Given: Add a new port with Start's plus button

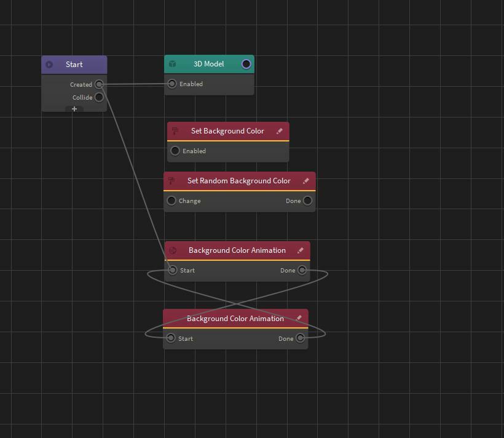Looking at the screenshot, I should coord(74,109).
